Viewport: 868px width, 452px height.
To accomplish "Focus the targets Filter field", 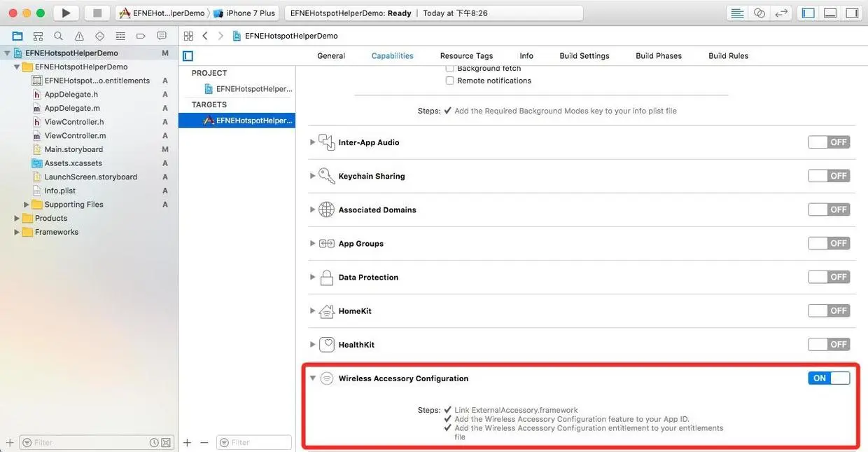I will [253, 443].
